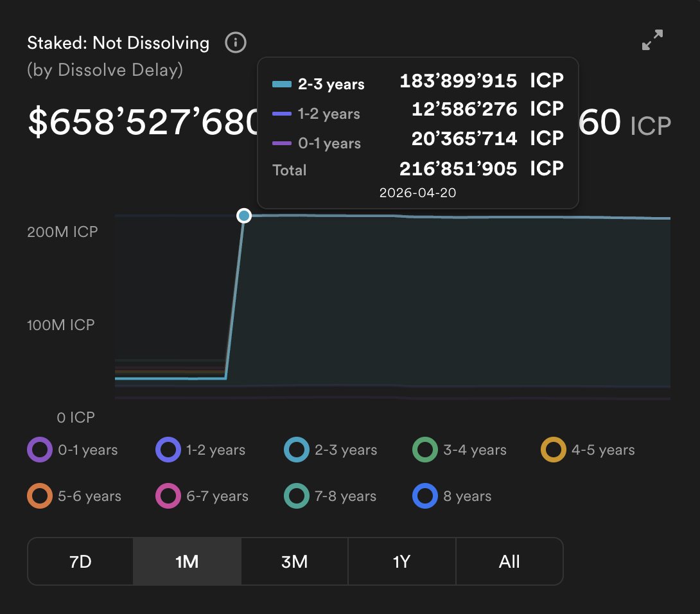Click the 183'899'915 ICP tooltip value
This screenshot has width=700, height=614.
click(x=482, y=81)
